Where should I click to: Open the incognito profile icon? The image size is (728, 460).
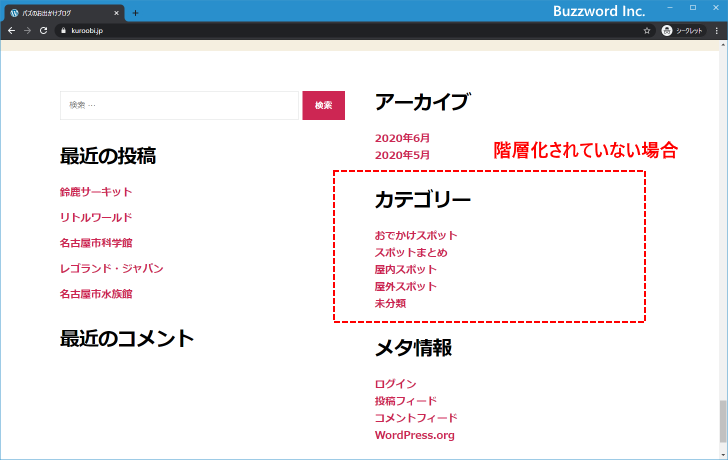pyautogui.click(x=667, y=31)
